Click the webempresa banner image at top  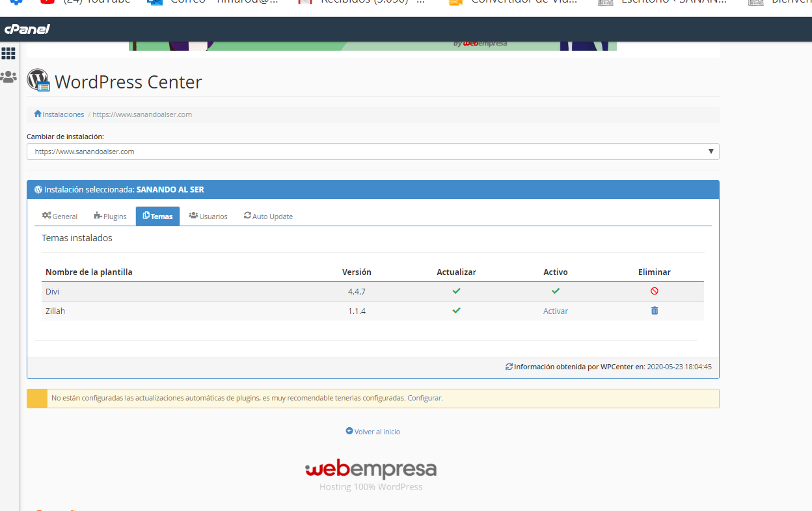(x=373, y=46)
